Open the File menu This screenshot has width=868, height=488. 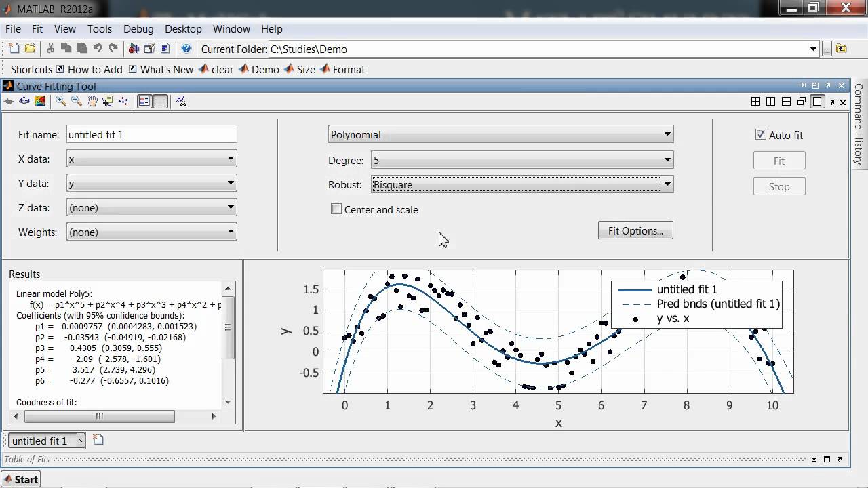pos(13,29)
